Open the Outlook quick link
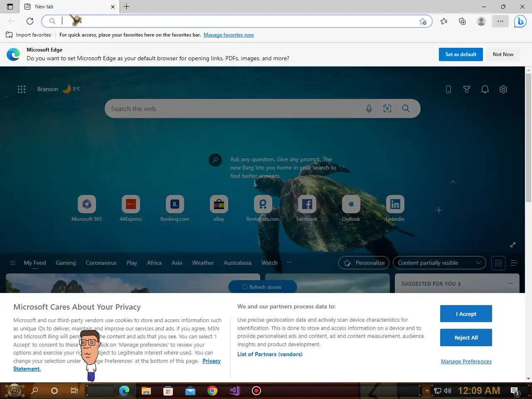Screen dimensions: 532x399 click(351, 208)
